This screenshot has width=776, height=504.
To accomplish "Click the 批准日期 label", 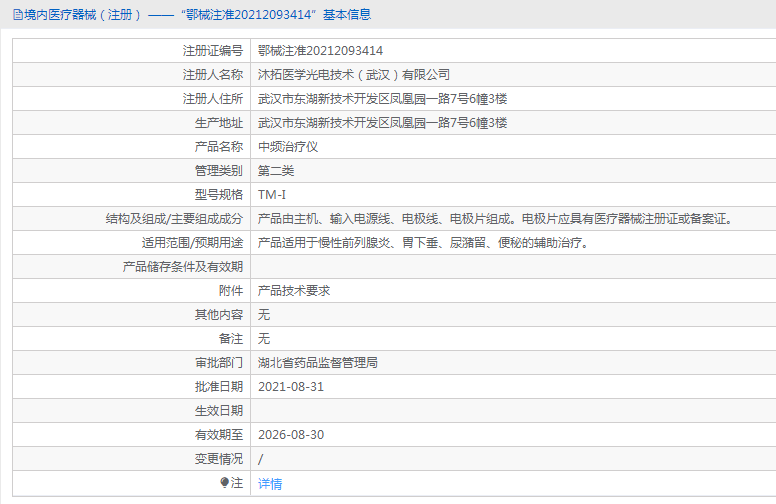I will (x=219, y=387).
